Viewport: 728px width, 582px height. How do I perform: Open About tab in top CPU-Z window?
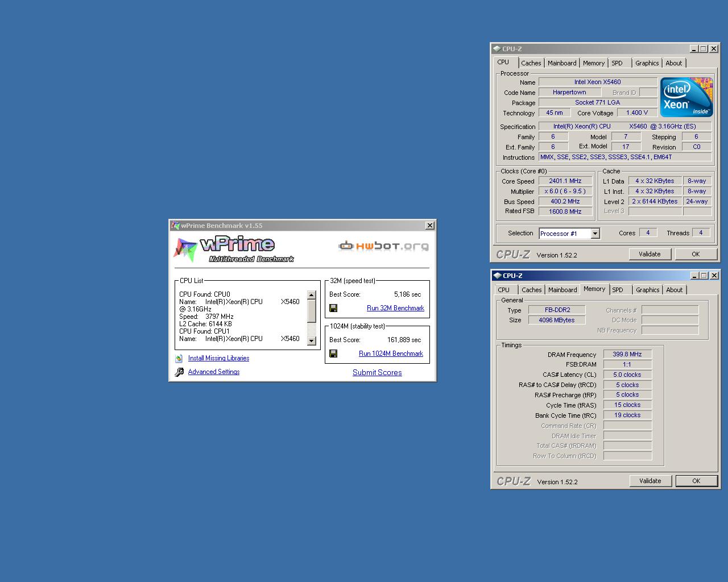pyautogui.click(x=674, y=63)
